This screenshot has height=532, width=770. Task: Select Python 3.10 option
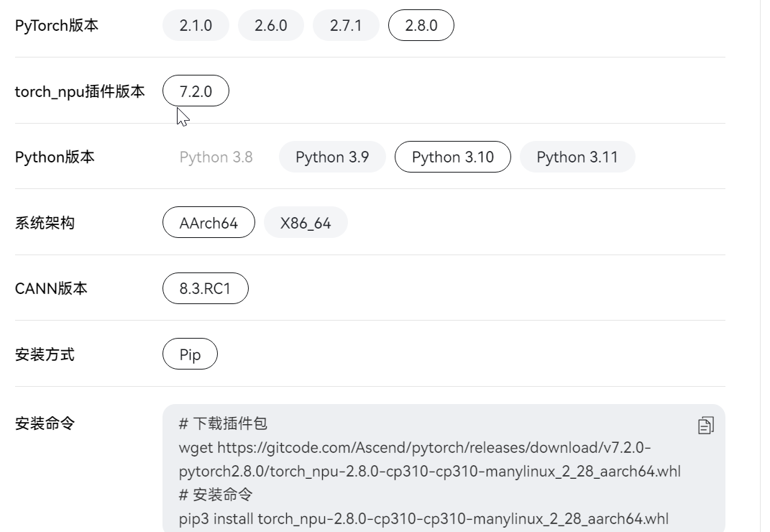click(452, 157)
